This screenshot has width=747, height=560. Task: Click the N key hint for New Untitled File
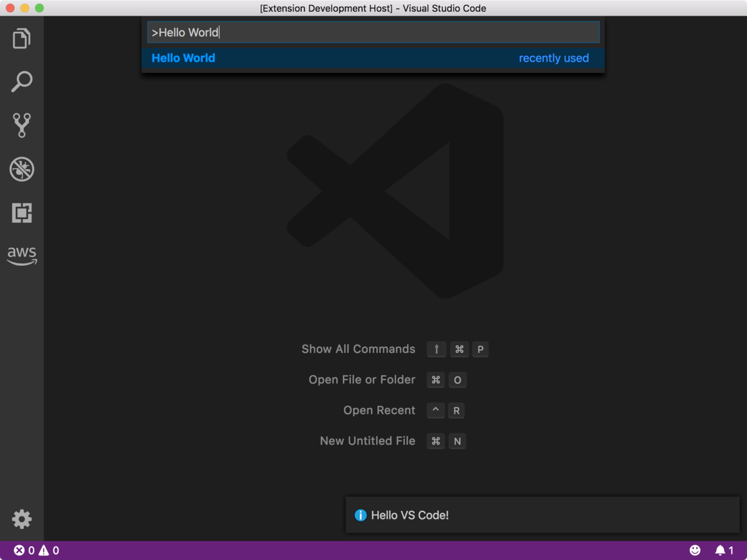click(457, 441)
